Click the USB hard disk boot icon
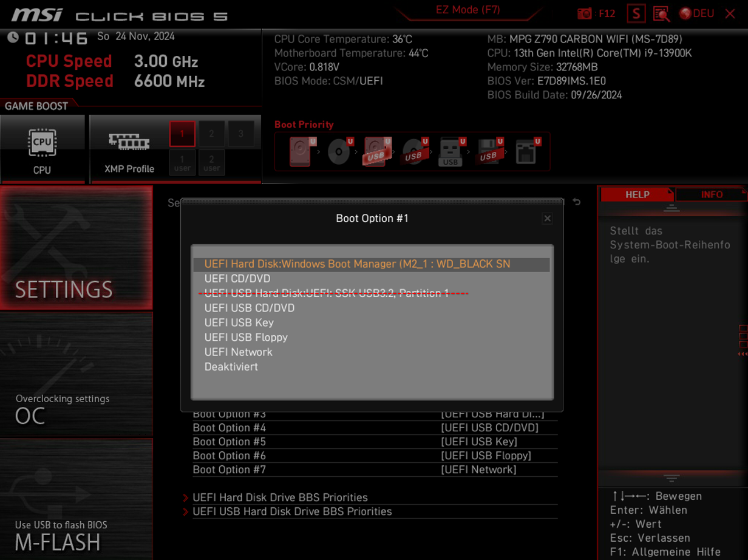The height and width of the screenshot is (560, 748). coord(378,151)
